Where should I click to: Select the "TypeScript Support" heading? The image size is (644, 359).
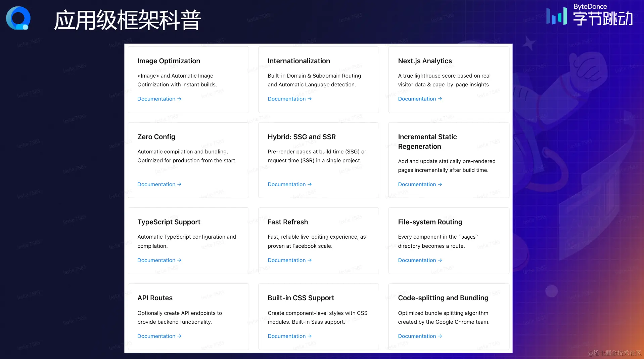pos(169,222)
